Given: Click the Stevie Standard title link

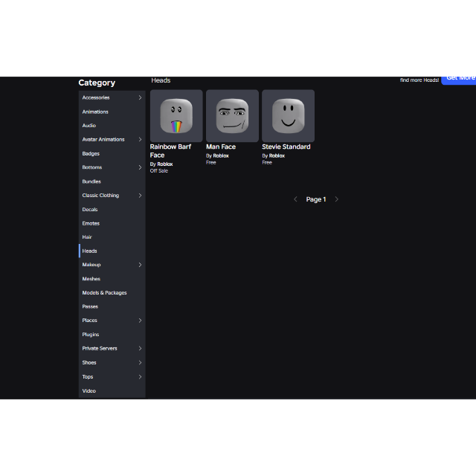Looking at the screenshot, I should 286,147.
